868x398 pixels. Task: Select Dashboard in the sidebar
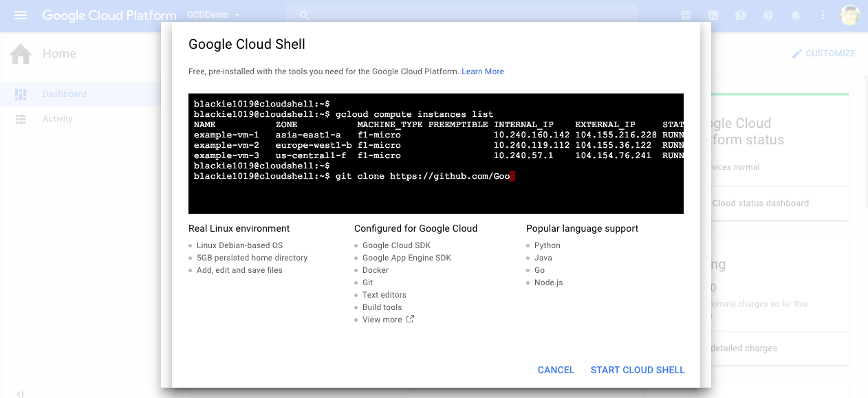64,94
